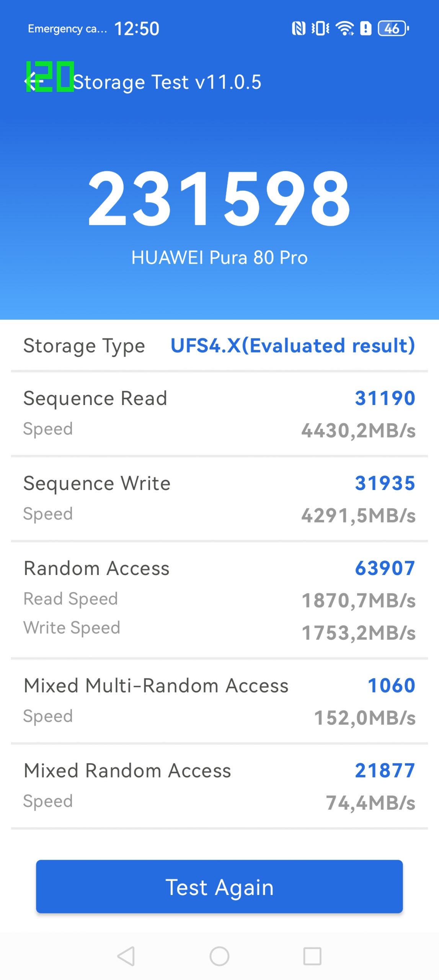This screenshot has height=980, width=439.
Task: Tap the NFC status bar icon
Action: (x=299, y=28)
